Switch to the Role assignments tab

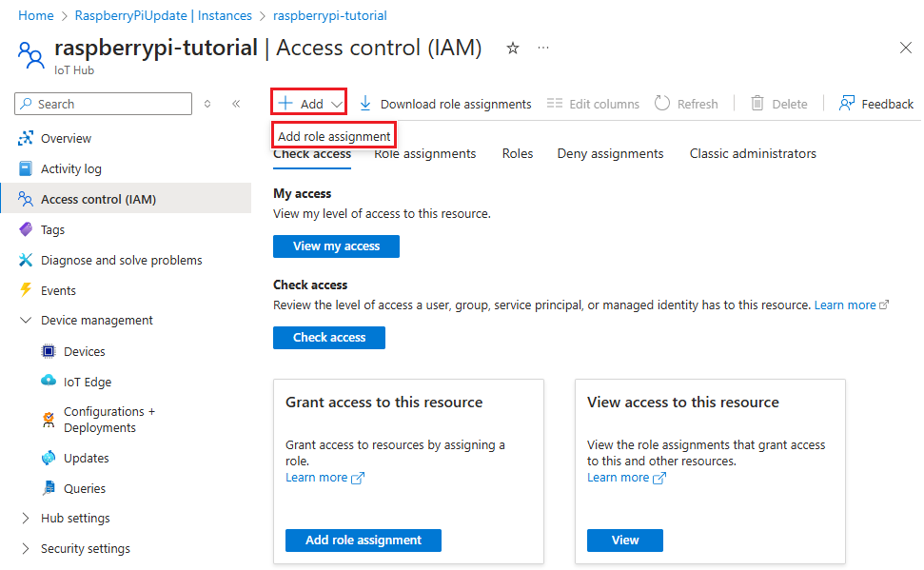pos(424,154)
